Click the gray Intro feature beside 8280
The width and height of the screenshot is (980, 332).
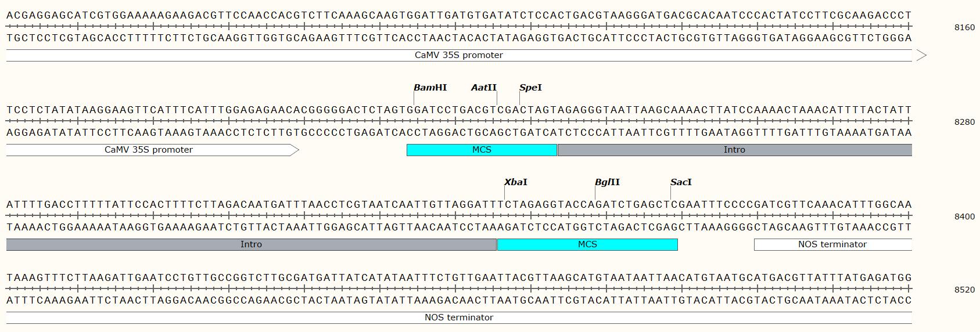click(734, 150)
